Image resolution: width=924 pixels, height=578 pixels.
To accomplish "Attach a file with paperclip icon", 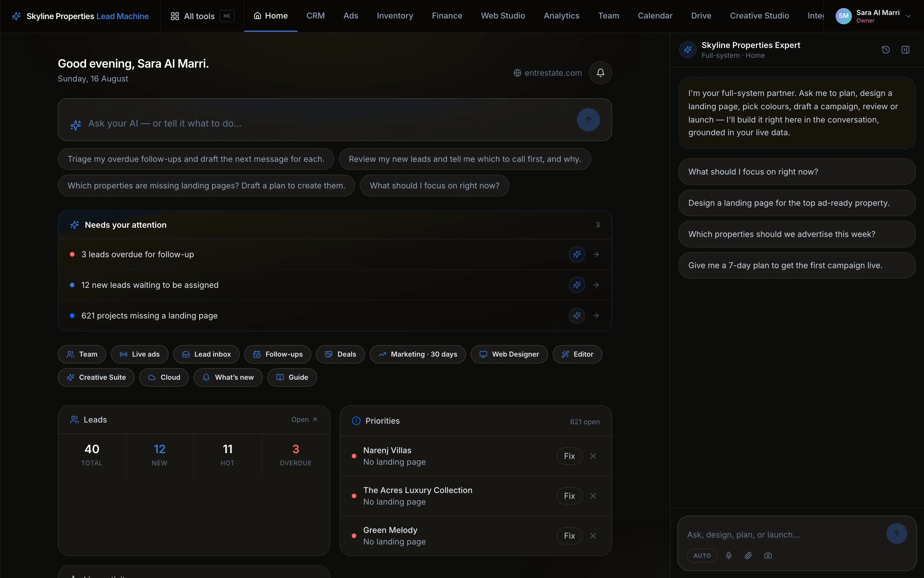I will pos(748,555).
